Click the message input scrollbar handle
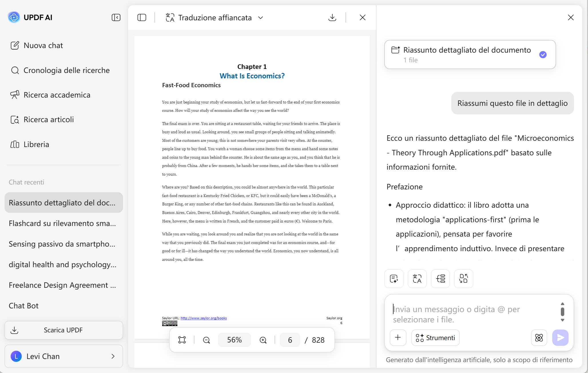 coord(562,312)
